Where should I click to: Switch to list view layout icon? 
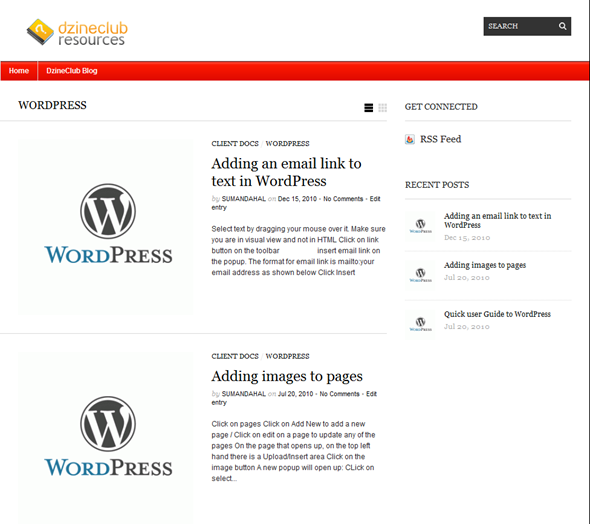[x=369, y=108]
